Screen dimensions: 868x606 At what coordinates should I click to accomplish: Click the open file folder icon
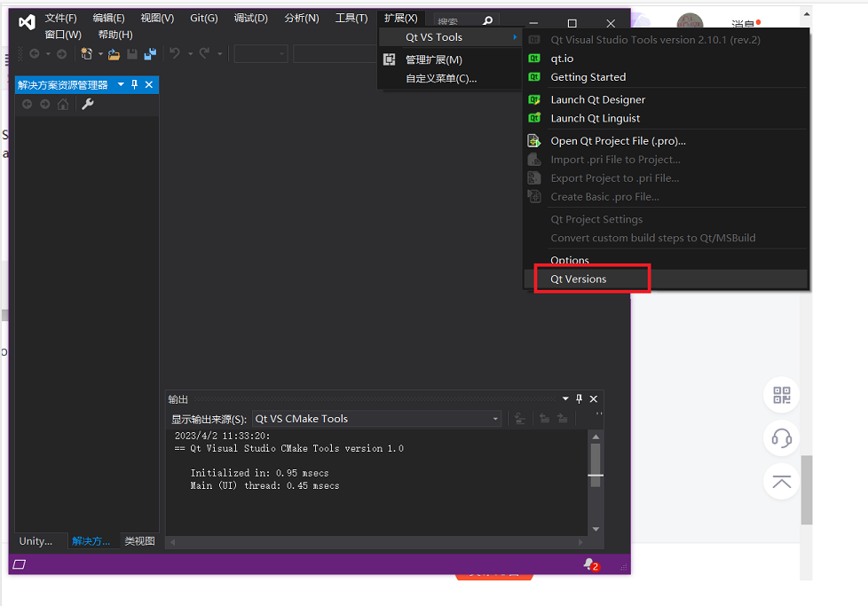coord(114,54)
